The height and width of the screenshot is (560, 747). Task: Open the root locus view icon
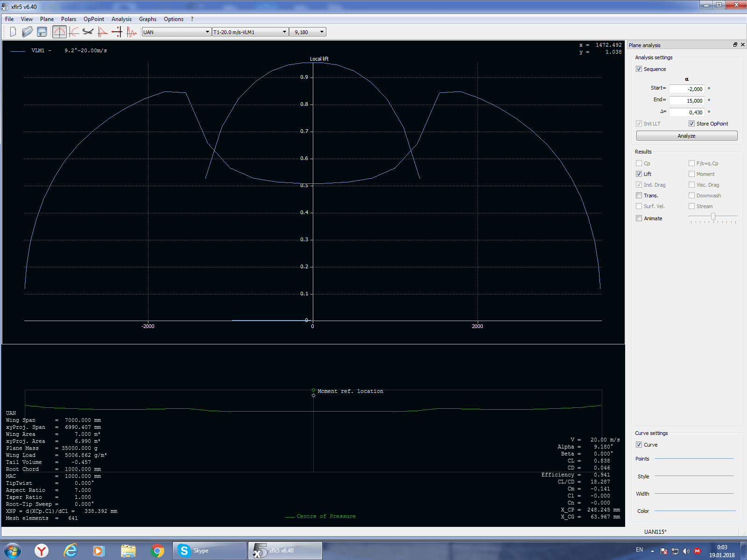pos(117,32)
